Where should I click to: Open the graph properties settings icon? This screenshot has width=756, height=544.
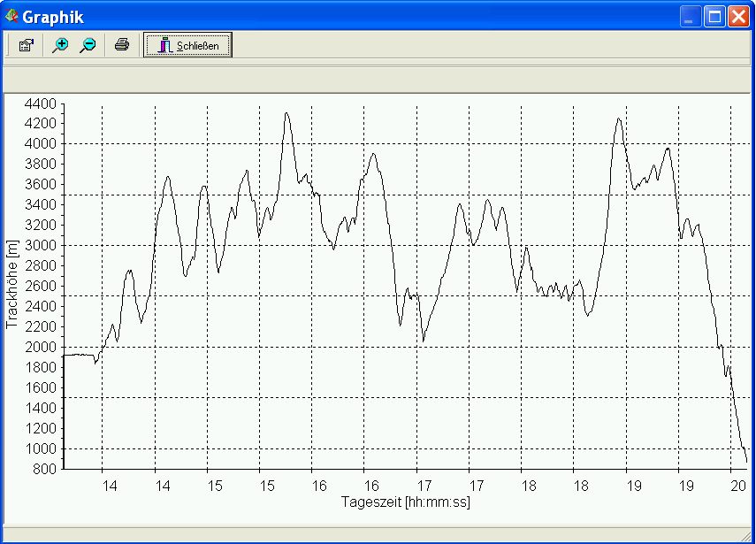click(x=26, y=45)
